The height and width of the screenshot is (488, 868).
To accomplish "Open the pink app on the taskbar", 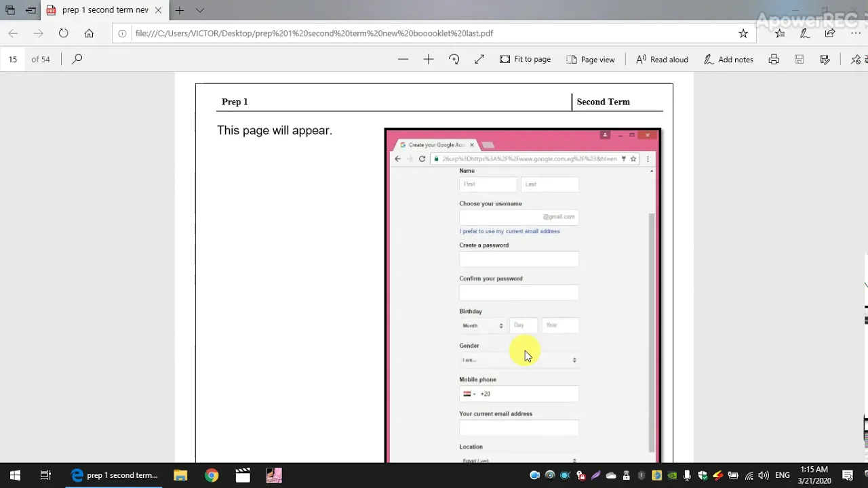I will coord(274,475).
